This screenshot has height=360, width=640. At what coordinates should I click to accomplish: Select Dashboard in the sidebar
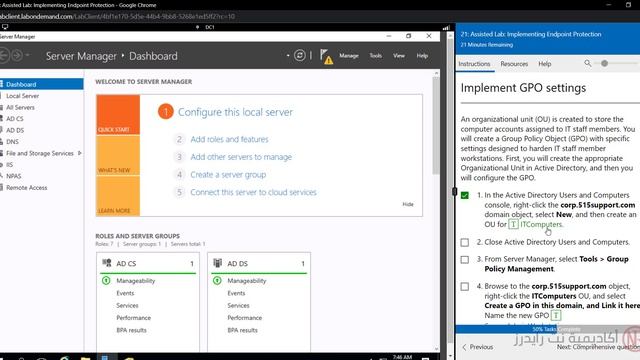[42, 84]
